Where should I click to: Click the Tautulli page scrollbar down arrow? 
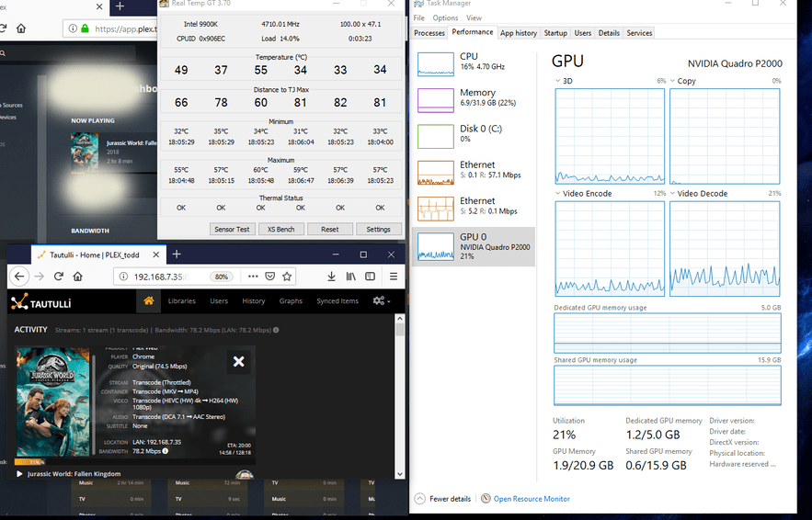pyautogui.click(x=399, y=473)
